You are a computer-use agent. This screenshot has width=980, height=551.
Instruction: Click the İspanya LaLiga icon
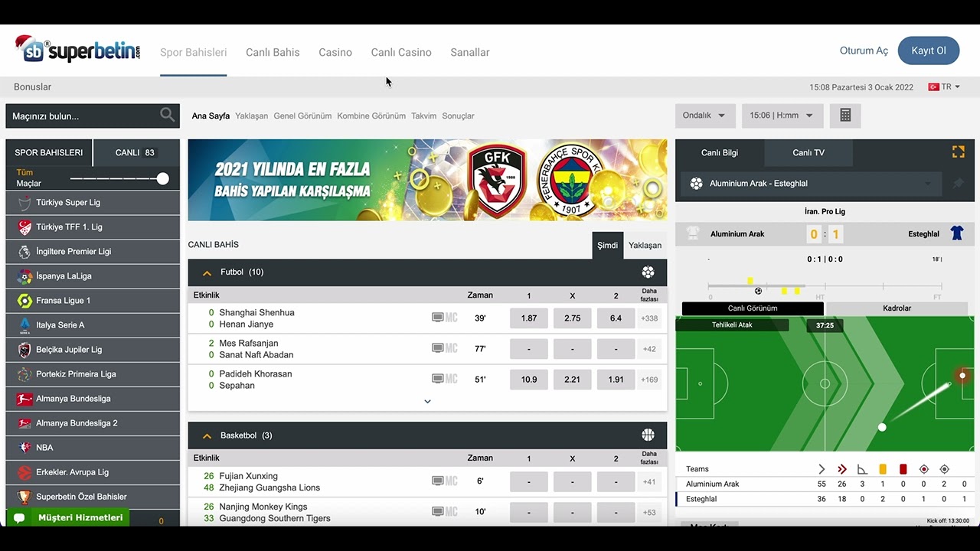click(24, 276)
